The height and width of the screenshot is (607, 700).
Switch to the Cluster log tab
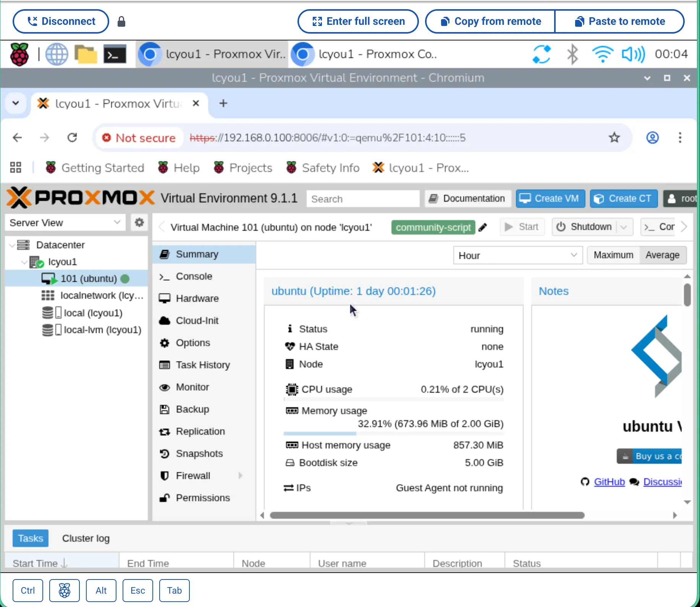tap(86, 538)
